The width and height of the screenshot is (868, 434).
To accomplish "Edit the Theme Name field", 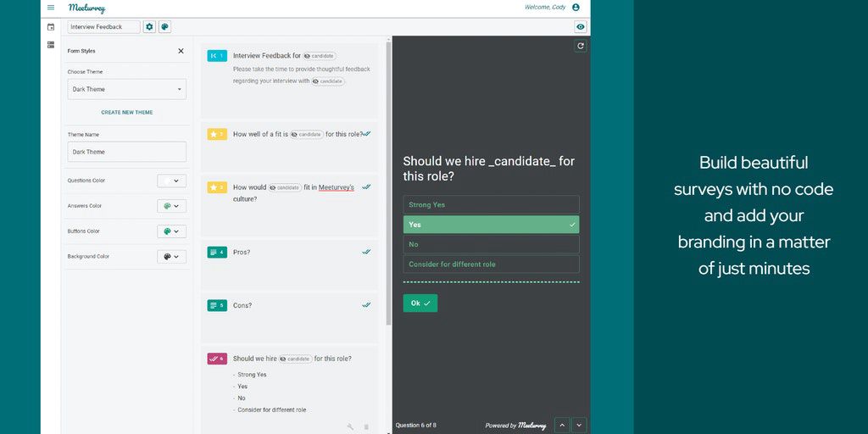I will tap(127, 152).
